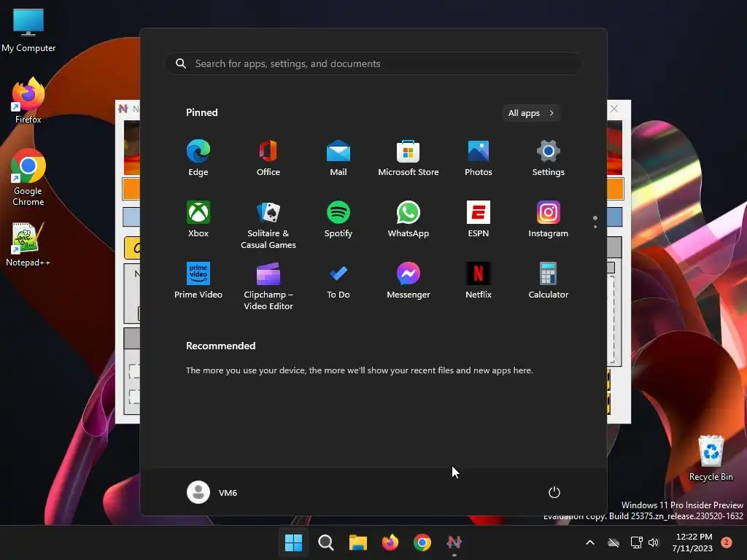
Task: Launch Google Chrome from the taskbar
Action: click(422, 542)
